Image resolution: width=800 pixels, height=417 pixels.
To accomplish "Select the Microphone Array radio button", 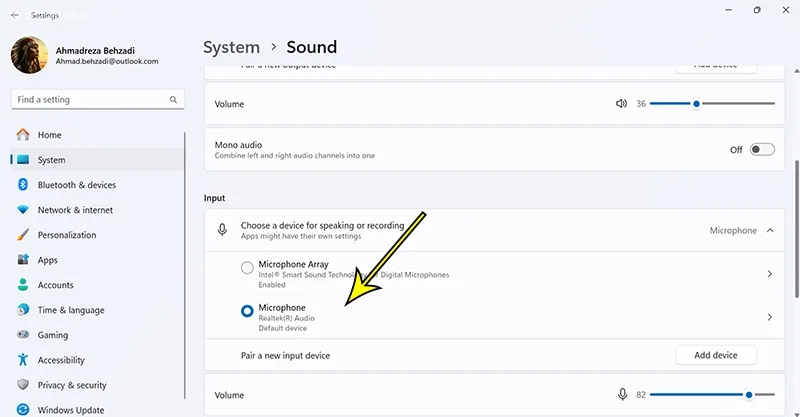I will [247, 268].
